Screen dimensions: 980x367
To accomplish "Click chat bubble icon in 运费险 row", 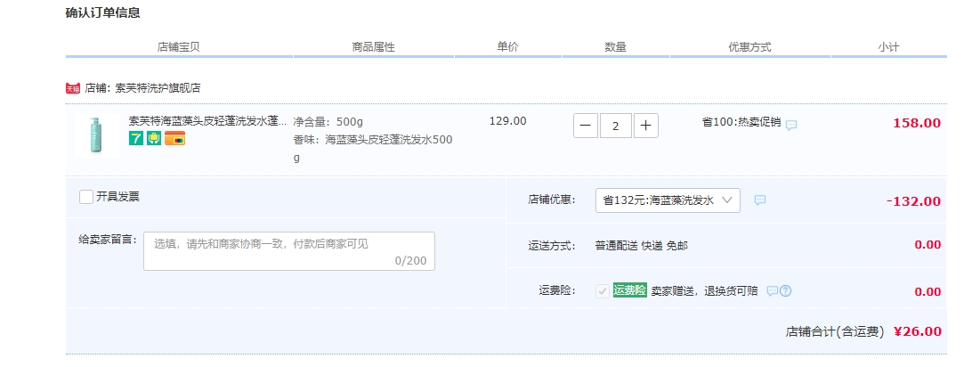I will point(773,290).
